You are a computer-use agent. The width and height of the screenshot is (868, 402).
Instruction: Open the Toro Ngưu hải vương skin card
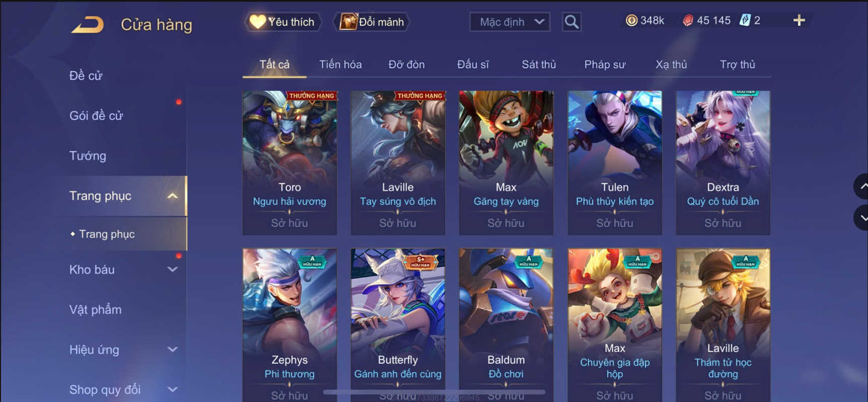[290, 163]
